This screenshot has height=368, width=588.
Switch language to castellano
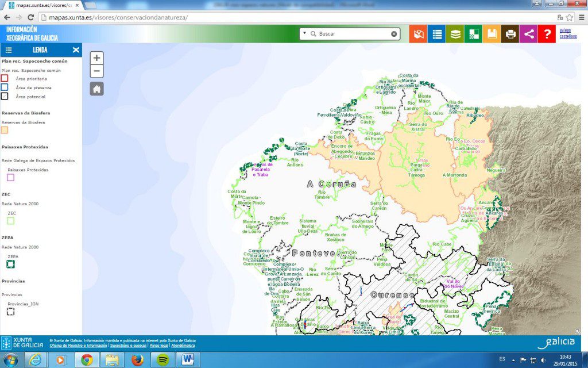[x=568, y=36]
